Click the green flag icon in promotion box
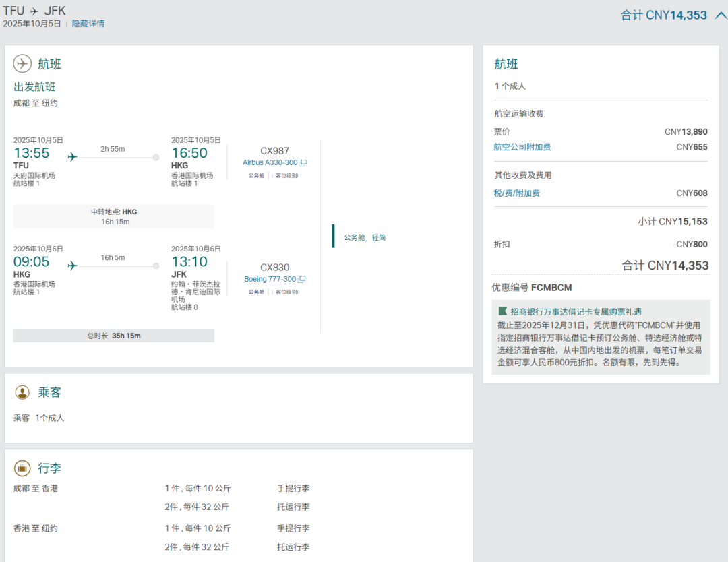 [502, 311]
